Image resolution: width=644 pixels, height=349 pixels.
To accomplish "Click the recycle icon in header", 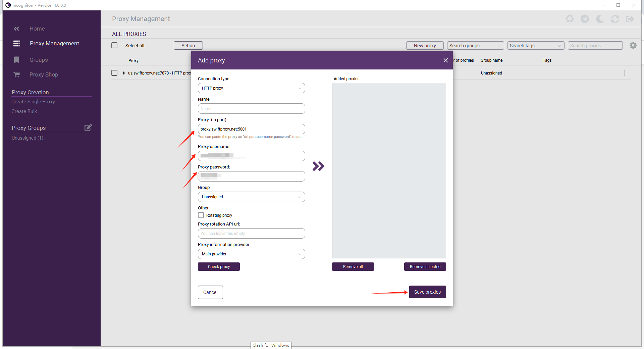I will pos(570,19).
